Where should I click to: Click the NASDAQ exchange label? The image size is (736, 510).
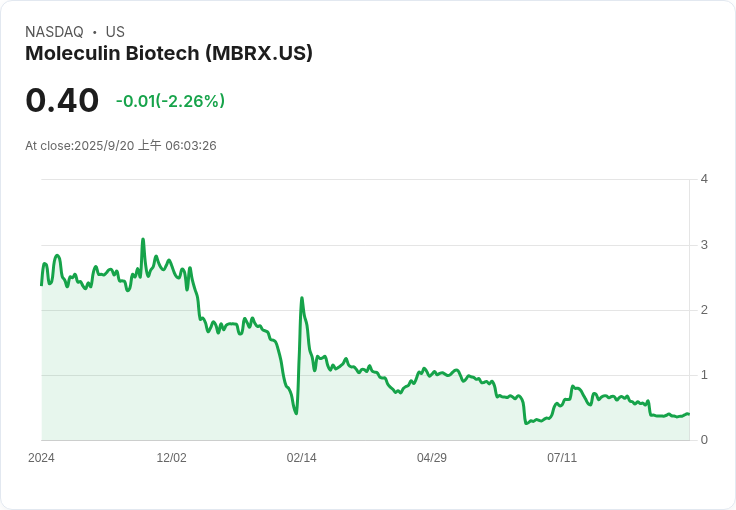pyautogui.click(x=54, y=32)
